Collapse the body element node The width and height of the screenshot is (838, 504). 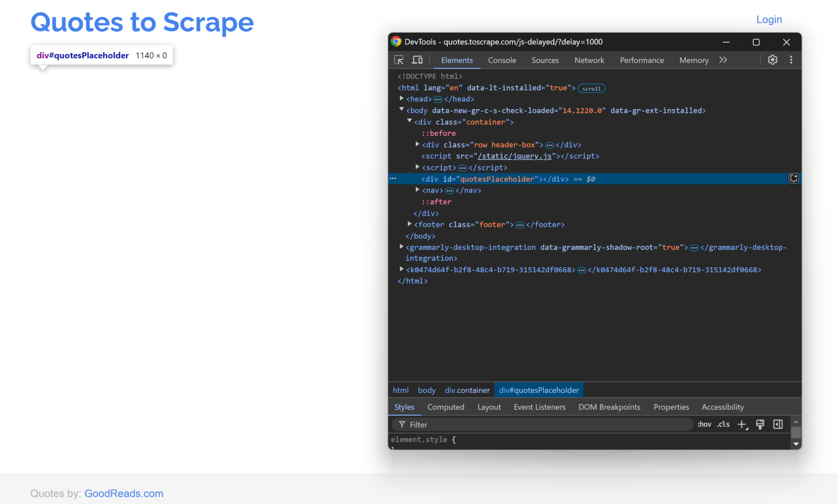click(x=402, y=110)
